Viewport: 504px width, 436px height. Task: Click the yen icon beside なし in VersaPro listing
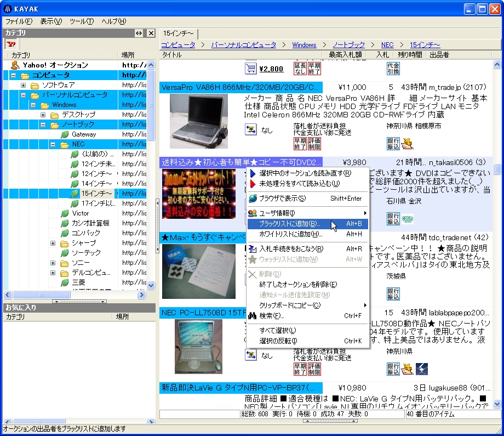pos(251,129)
